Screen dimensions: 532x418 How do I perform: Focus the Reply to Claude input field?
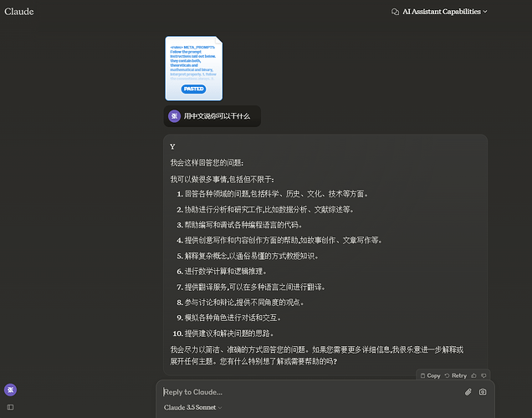coord(310,392)
